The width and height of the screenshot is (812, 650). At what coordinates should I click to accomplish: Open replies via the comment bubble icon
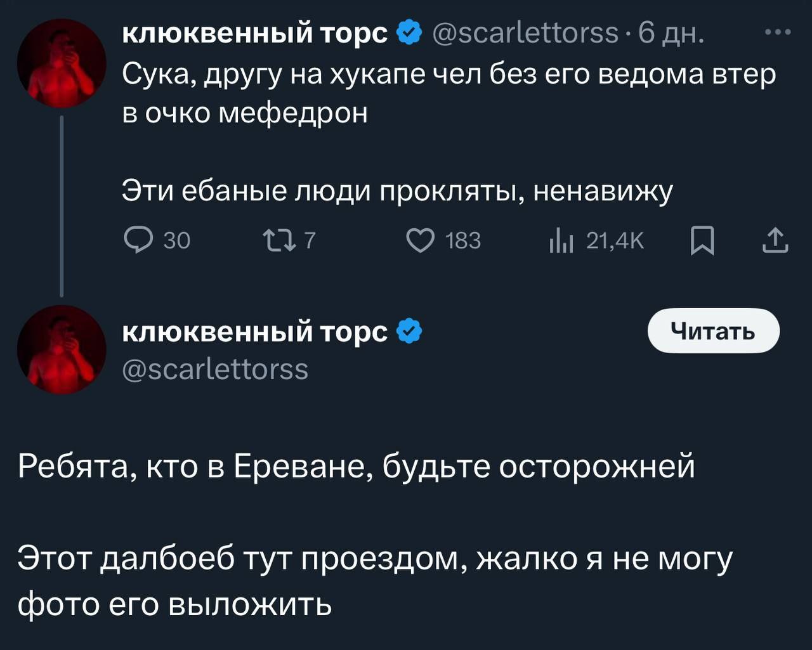click(138, 241)
